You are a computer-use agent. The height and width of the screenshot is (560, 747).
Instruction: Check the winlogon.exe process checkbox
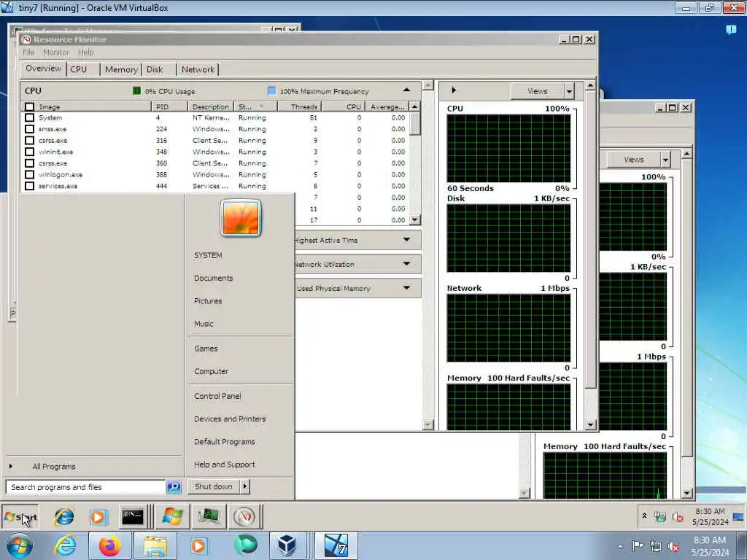click(29, 175)
